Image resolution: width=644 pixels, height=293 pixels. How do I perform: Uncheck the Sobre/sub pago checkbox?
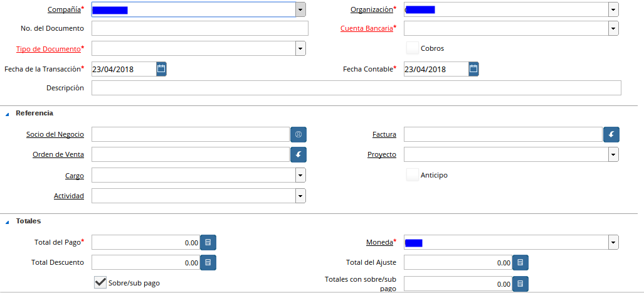[x=100, y=282]
